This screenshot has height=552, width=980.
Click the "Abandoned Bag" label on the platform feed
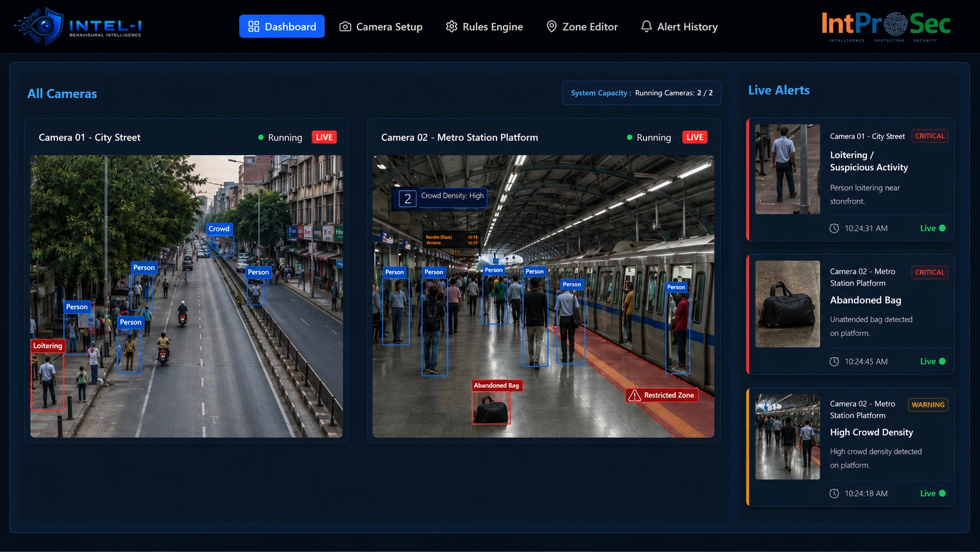(x=496, y=385)
